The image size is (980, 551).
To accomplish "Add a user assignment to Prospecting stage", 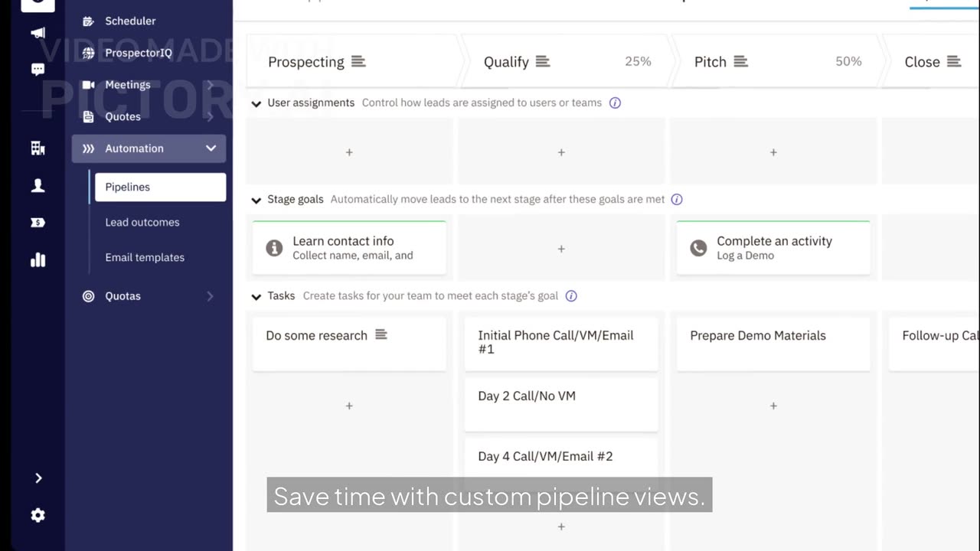I will [x=349, y=152].
